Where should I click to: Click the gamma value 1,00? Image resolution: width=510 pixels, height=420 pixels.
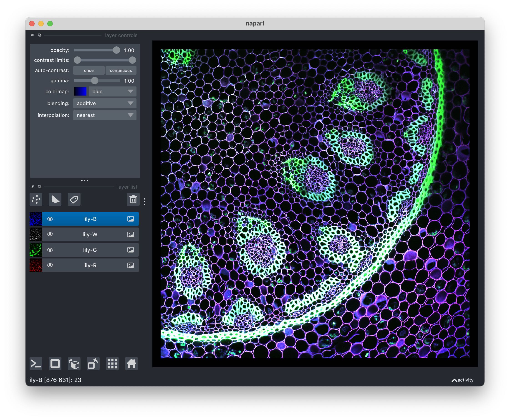(x=129, y=81)
